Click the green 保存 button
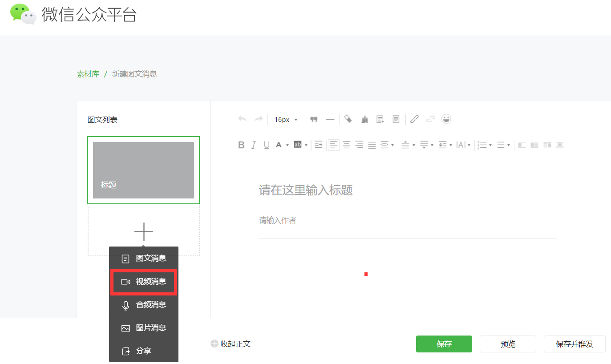Viewport: 611px width, 364px height. click(444, 344)
